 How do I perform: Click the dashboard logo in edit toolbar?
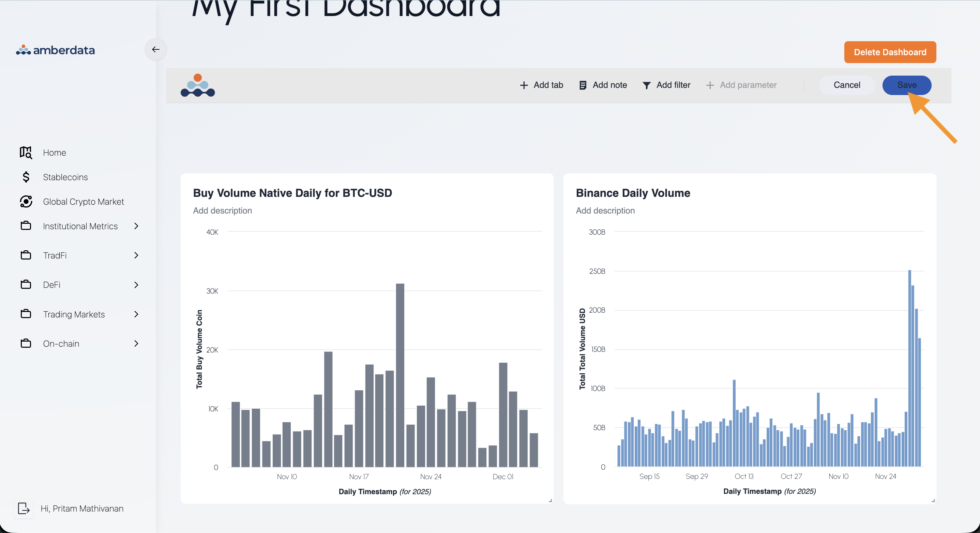[x=197, y=85]
